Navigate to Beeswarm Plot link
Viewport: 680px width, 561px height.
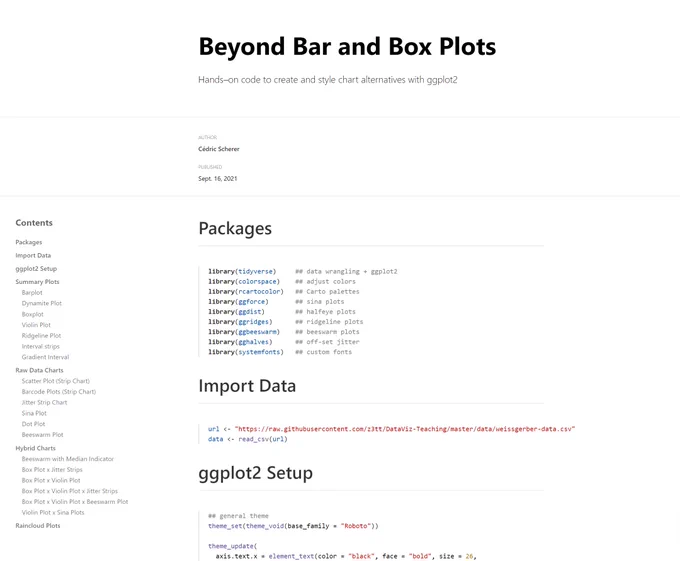(42, 435)
